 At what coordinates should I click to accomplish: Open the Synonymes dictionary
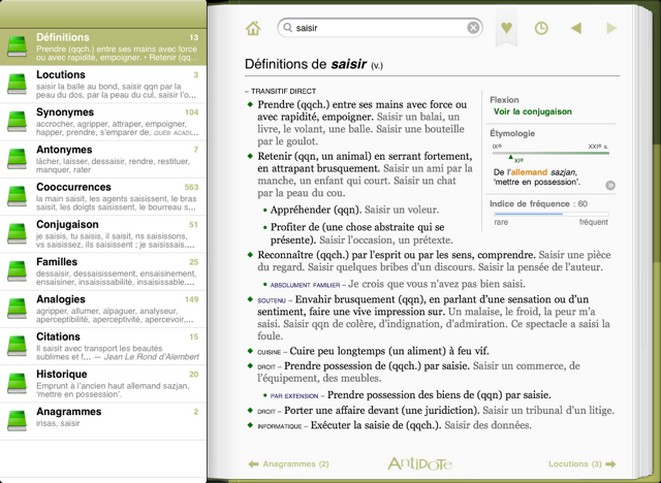point(103,122)
